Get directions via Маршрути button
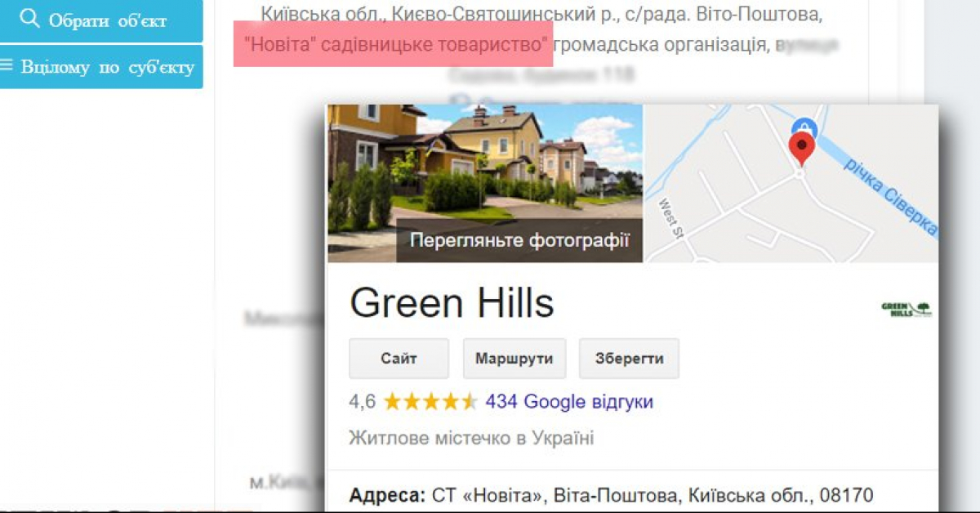 point(514,359)
